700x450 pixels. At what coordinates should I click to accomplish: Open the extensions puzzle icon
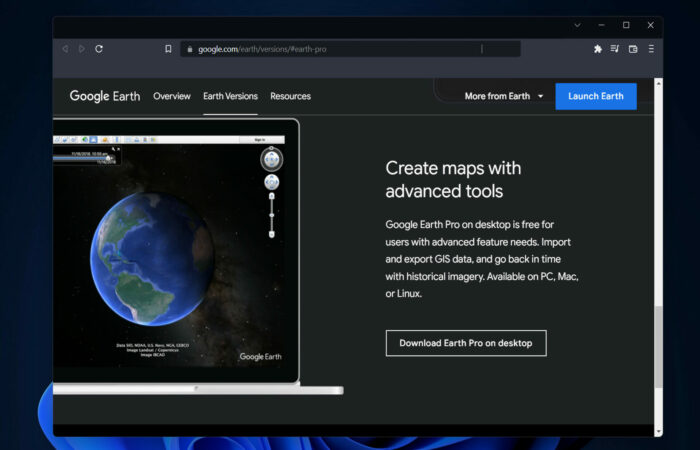[x=598, y=49]
